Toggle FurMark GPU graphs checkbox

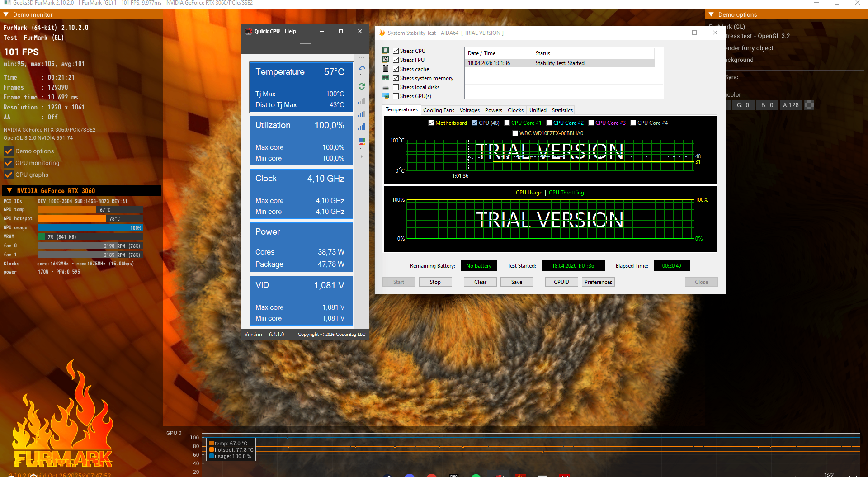pos(9,175)
